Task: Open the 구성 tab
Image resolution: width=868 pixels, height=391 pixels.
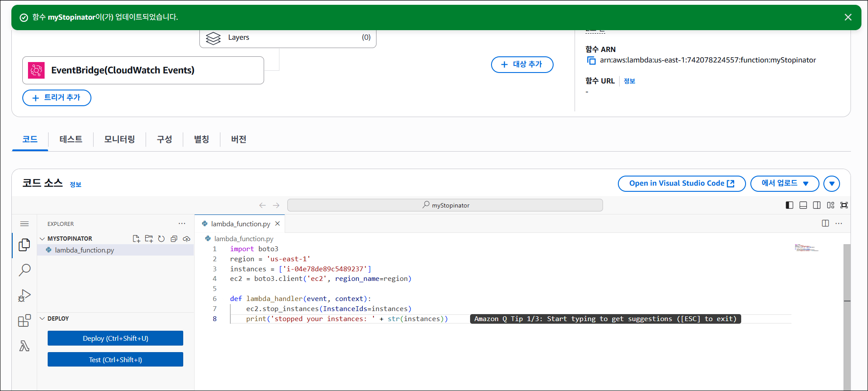Action: click(164, 139)
